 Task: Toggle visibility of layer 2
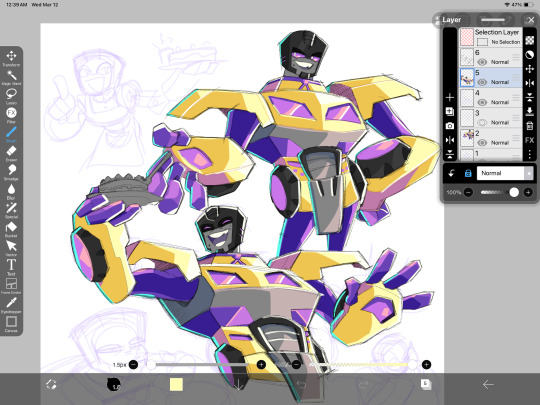pos(482,143)
